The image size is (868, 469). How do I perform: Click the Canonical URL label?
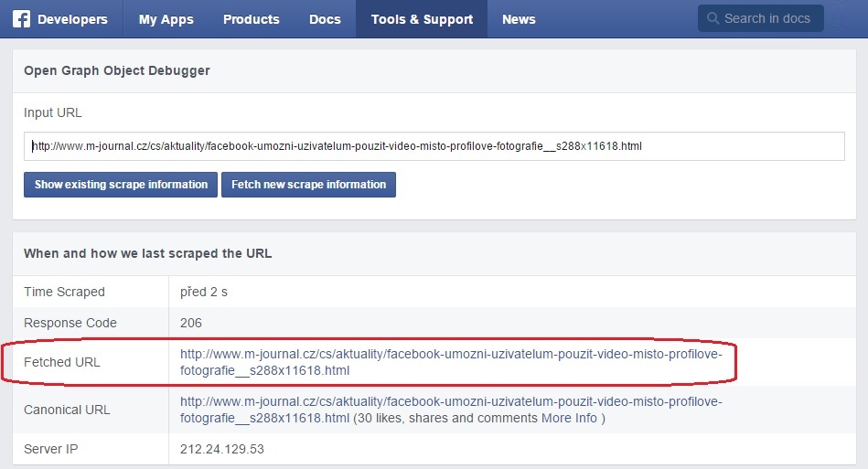(67, 410)
